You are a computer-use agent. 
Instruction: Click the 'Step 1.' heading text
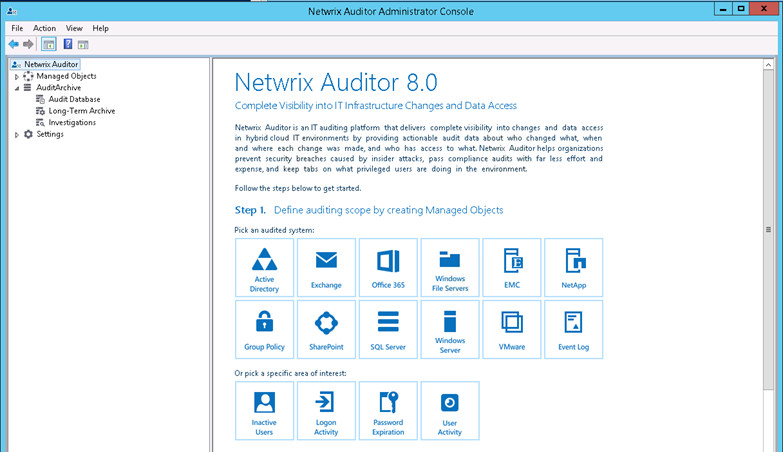click(x=250, y=210)
